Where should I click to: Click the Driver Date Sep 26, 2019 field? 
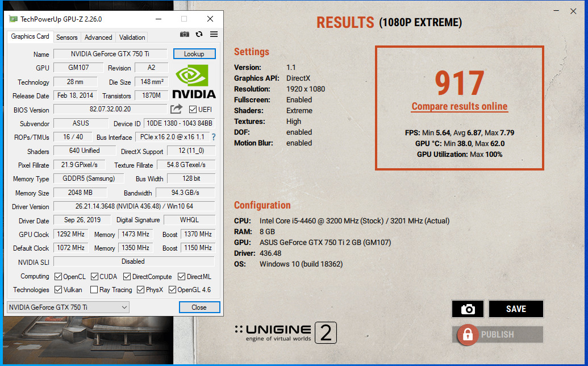point(82,220)
